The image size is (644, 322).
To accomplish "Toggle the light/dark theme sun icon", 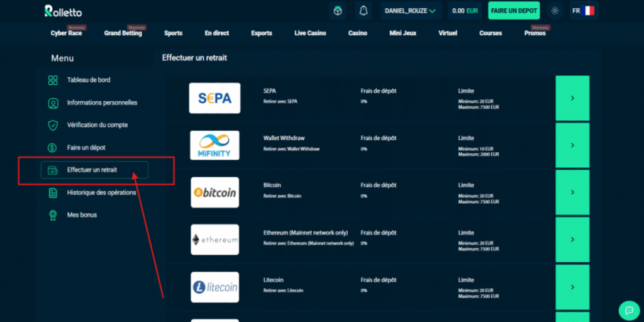I will tap(554, 11).
